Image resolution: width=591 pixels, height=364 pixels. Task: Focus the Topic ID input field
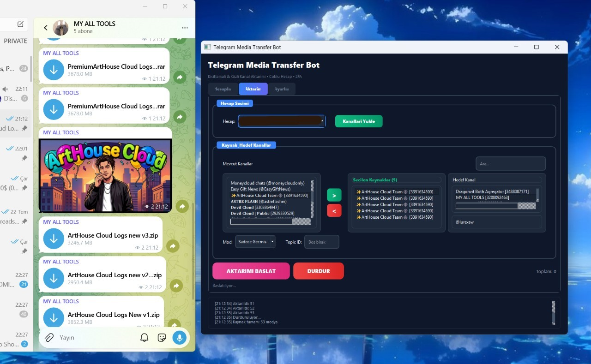pyautogui.click(x=321, y=242)
